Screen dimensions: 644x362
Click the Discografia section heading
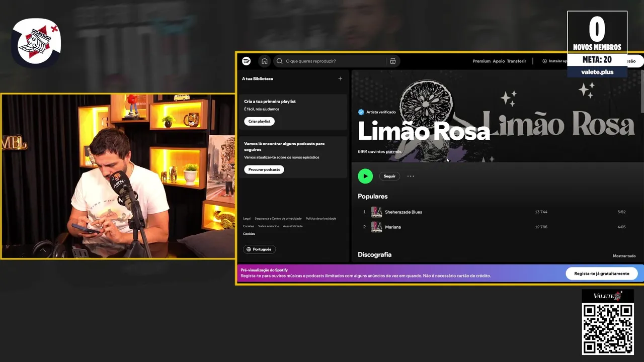[374, 254]
